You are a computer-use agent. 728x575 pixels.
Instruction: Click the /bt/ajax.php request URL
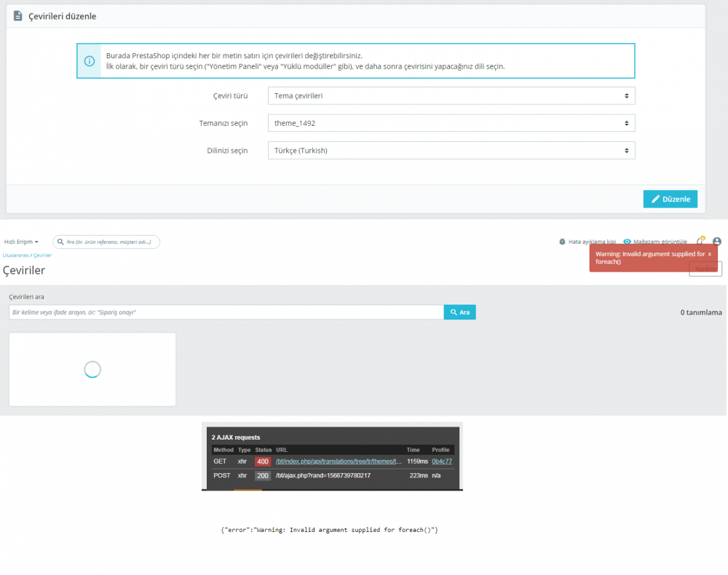tap(323, 476)
